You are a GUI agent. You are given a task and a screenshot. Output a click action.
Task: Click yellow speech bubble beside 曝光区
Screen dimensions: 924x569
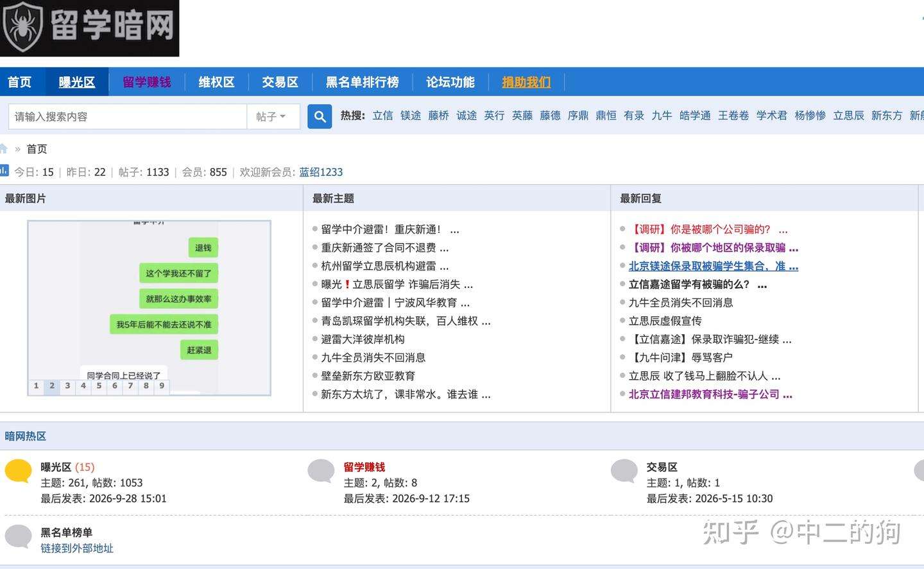[x=19, y=471]
